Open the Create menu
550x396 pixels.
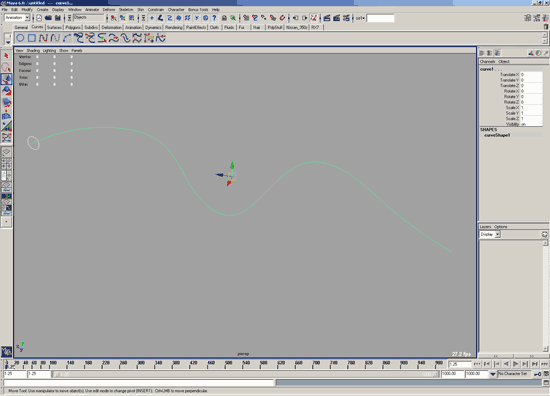[x=42, y=9]
